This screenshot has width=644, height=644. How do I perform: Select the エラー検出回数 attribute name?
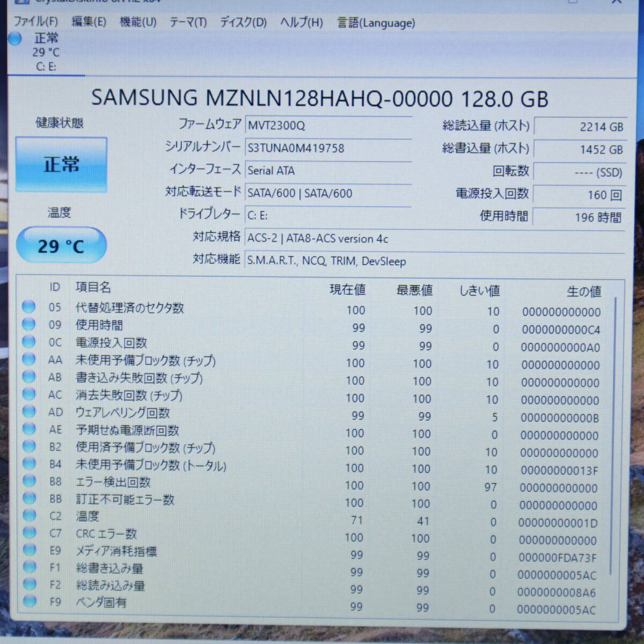pyautogui.click(x=113, y=481)
